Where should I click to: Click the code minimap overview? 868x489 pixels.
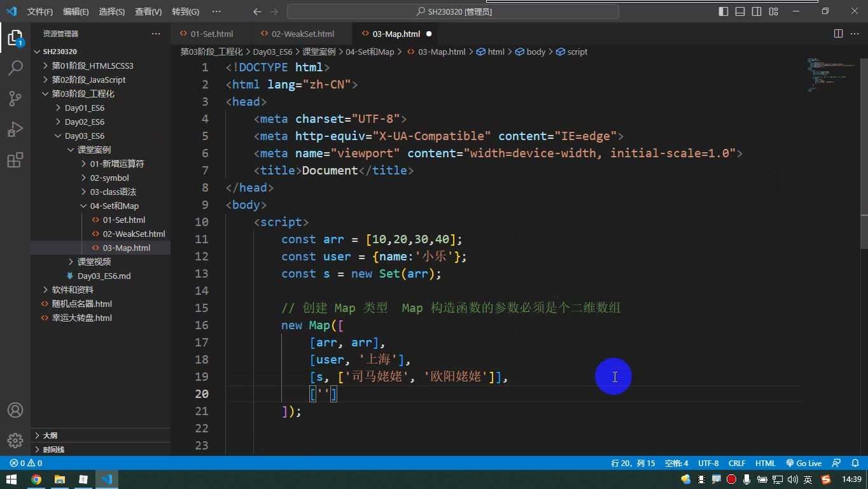833,75
